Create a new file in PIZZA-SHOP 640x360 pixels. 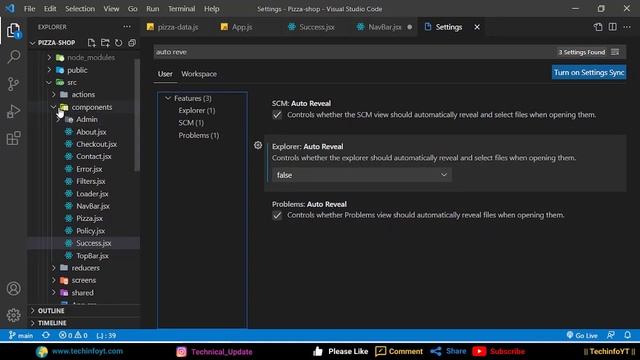pyautogui.click(x=91, y=42)
